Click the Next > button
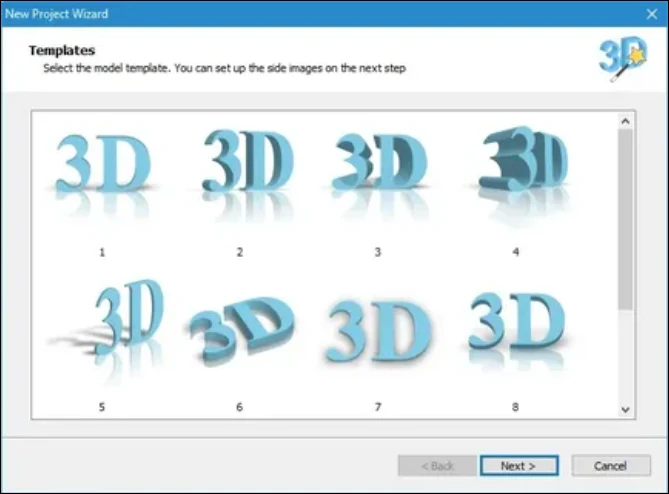Image resolution: width=669 pixels, height=494 pixels. (x=519, y=465)
